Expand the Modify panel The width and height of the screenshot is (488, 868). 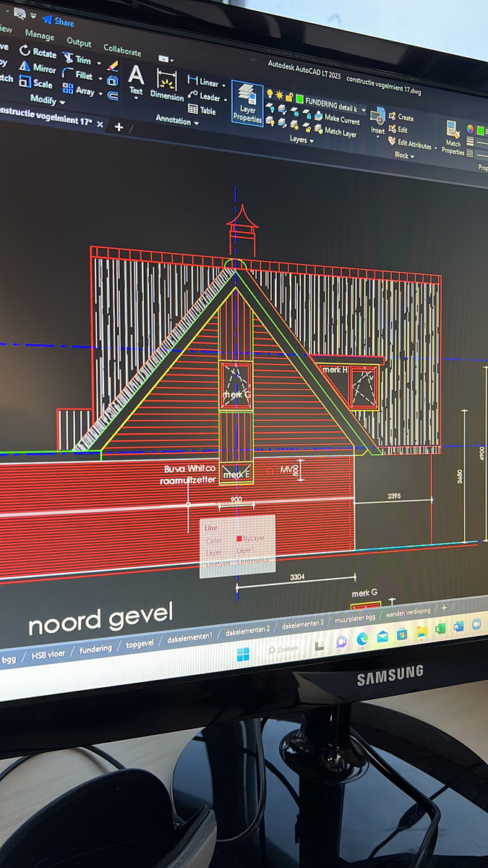[48, 100]
